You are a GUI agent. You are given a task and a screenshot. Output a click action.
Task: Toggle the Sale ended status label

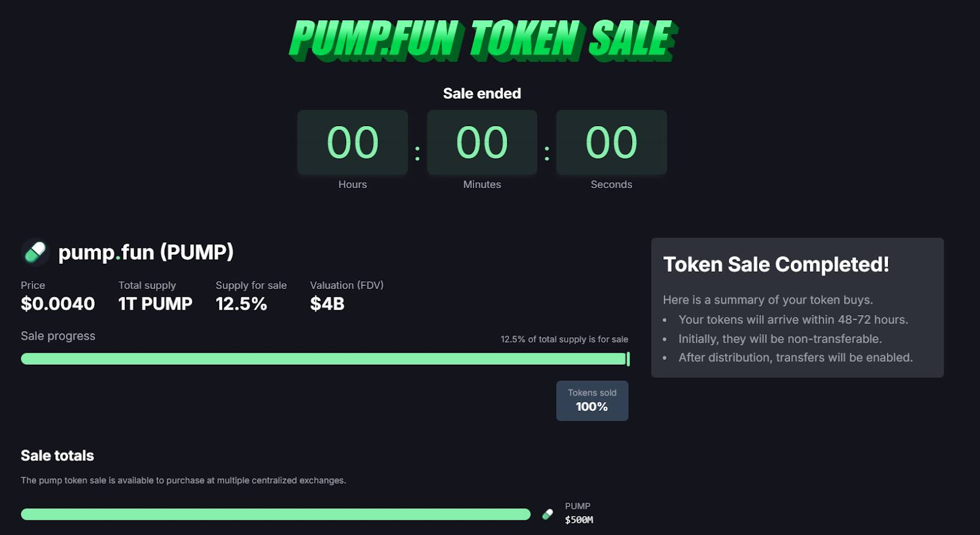click(482, 93)
